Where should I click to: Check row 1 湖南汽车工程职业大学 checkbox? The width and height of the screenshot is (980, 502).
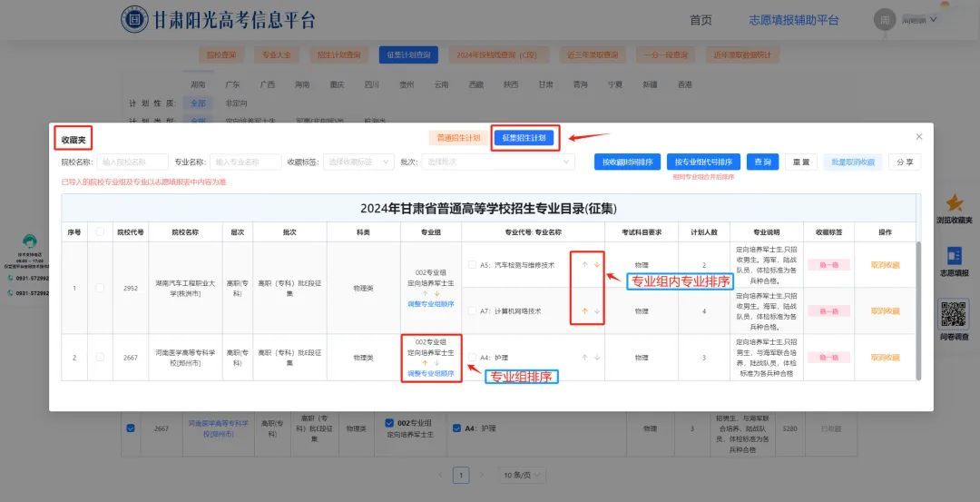[x=100, y=288]
